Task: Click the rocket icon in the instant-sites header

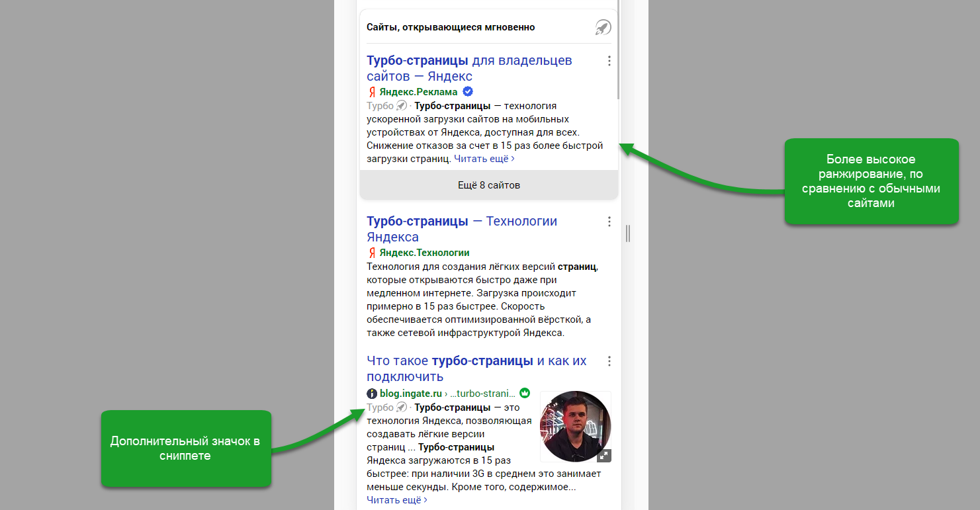Action: 603,28
